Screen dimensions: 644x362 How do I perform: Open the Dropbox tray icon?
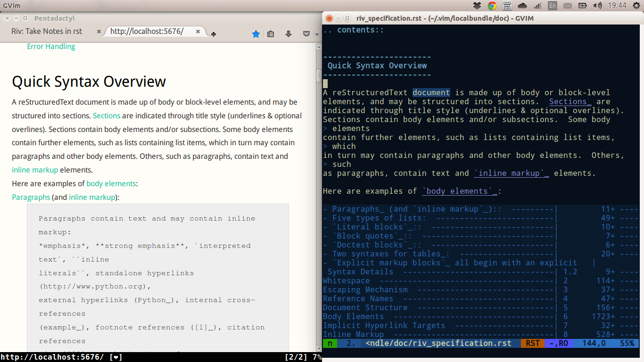[x=477, y=6]
